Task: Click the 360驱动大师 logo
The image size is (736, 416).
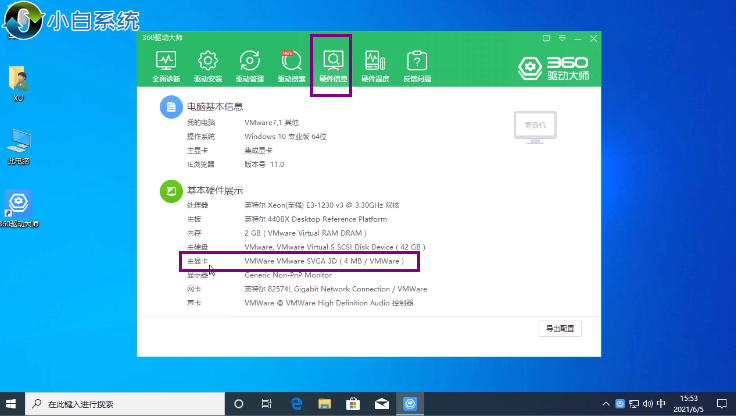Action: point(553,69)
